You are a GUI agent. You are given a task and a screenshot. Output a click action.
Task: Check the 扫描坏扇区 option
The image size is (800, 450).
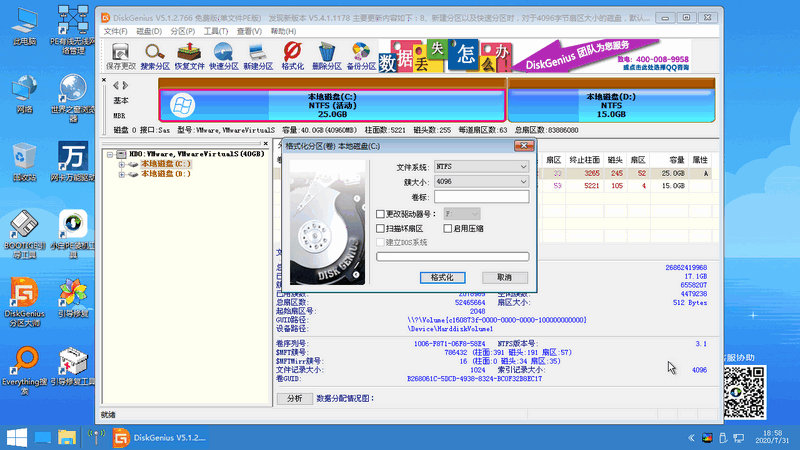380,228
